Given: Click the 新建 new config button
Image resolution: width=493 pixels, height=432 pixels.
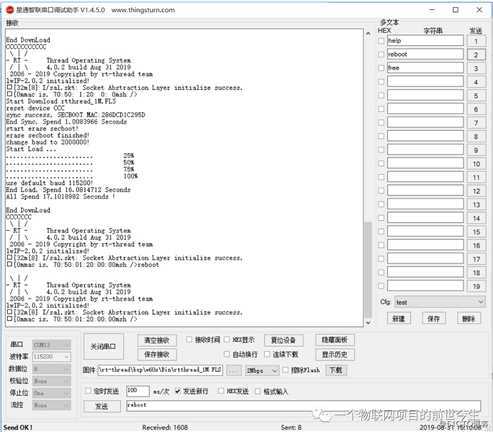Looking at the screenshot, I should 399,319.
